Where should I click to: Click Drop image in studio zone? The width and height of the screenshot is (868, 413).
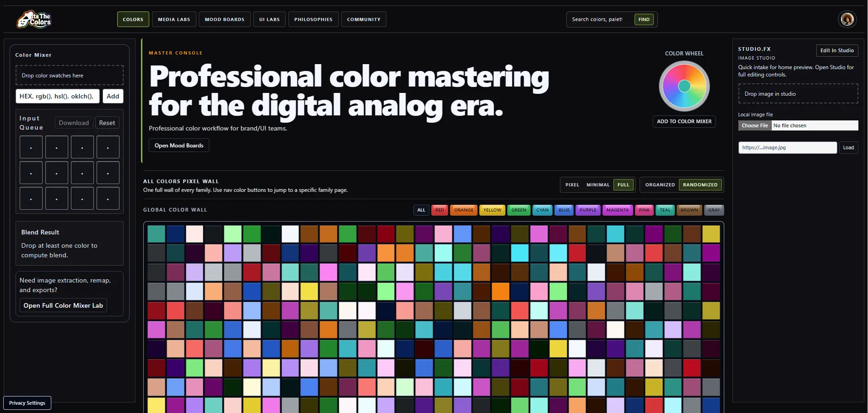[x=798, y=93]
